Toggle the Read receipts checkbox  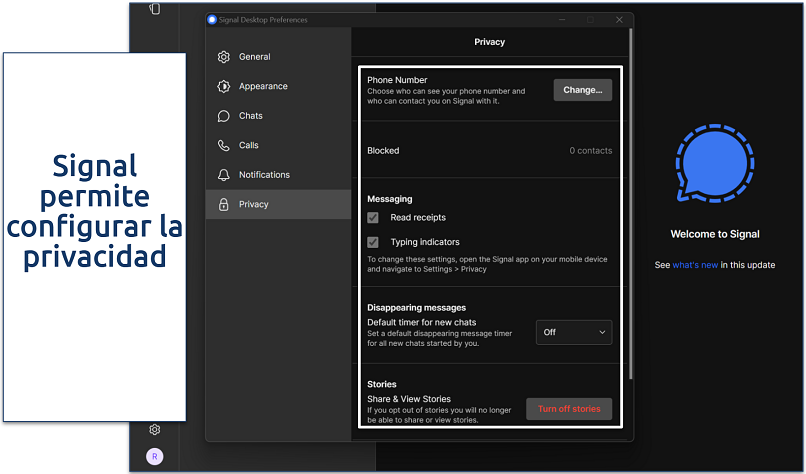(x=373, y=217)
